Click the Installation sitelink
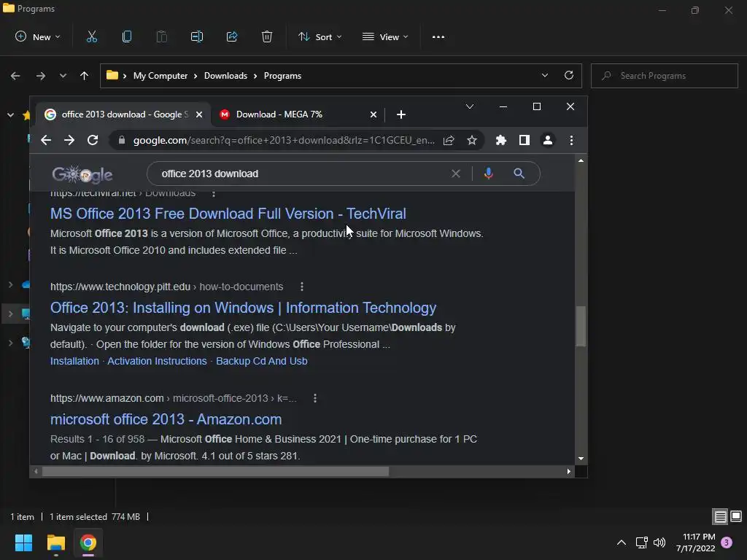Screen dimensions: 747x560 [75, 361]
